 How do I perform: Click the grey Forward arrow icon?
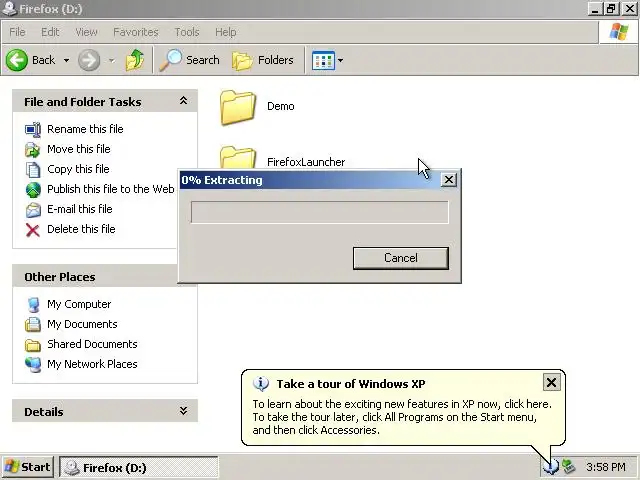point(89,60)
